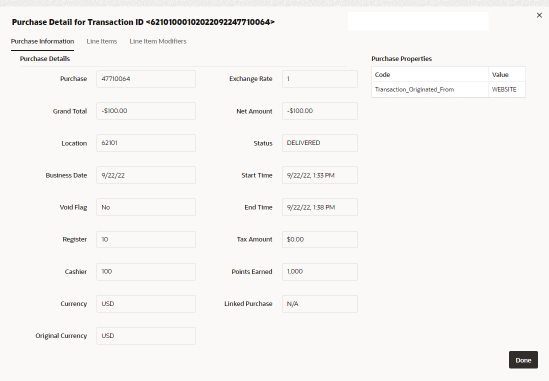Click the Value column header
This screenshot has height=381, width=549.
(x=507, y=74)
